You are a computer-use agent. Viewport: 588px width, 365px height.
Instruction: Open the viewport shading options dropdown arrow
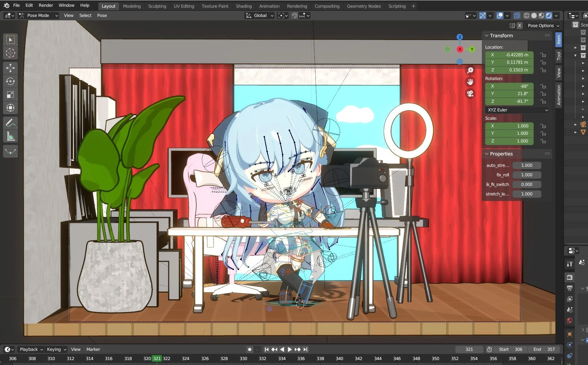[x=556, y=15]
